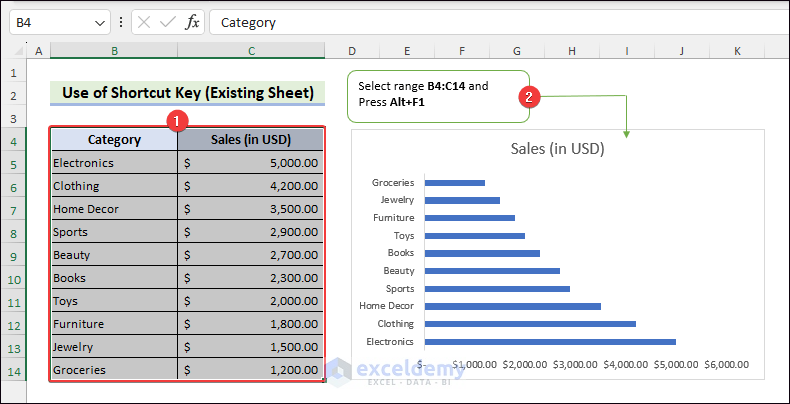Select row 14 header
Screen dimensions: 790x404
click(14, 371)
